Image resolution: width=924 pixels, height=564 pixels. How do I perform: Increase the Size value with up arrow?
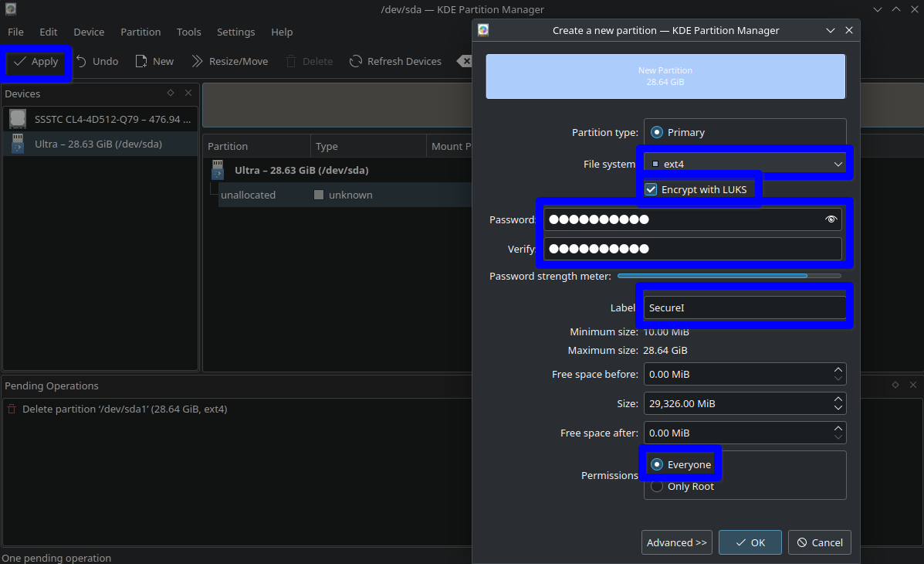pos(838,399)
